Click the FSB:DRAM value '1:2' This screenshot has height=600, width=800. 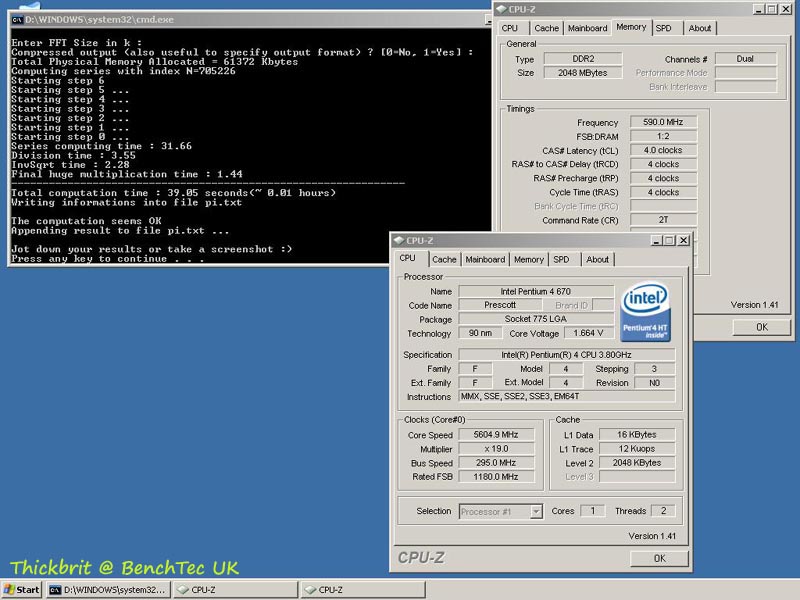(x=663, y=136)
